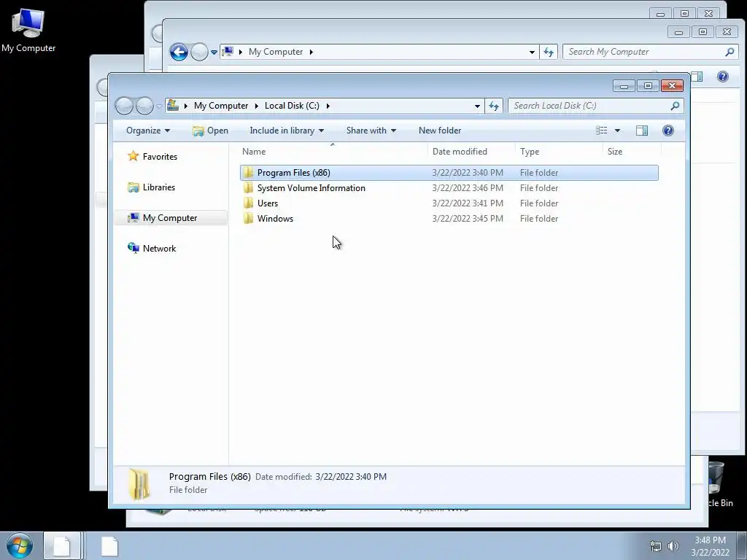The image size is (747, 560).
Task: Select the Windows folder
Action: pyautogui.click(x=449, y=219)
